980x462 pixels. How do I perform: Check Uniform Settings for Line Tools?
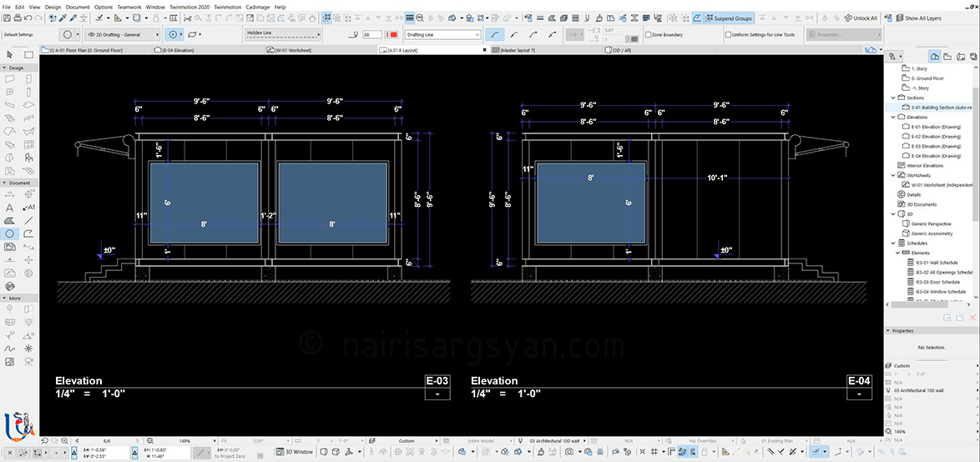[x=728, y=35]
